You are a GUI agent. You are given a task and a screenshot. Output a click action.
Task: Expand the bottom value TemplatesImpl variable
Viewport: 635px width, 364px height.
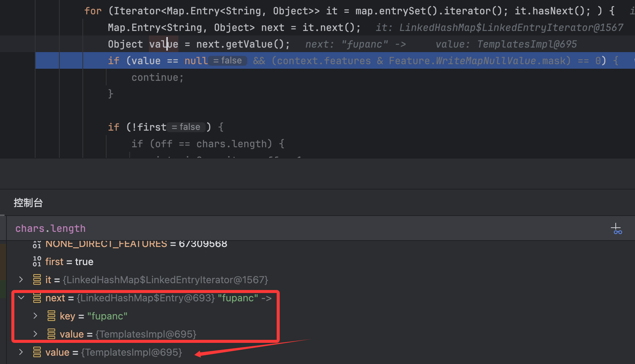21,352
